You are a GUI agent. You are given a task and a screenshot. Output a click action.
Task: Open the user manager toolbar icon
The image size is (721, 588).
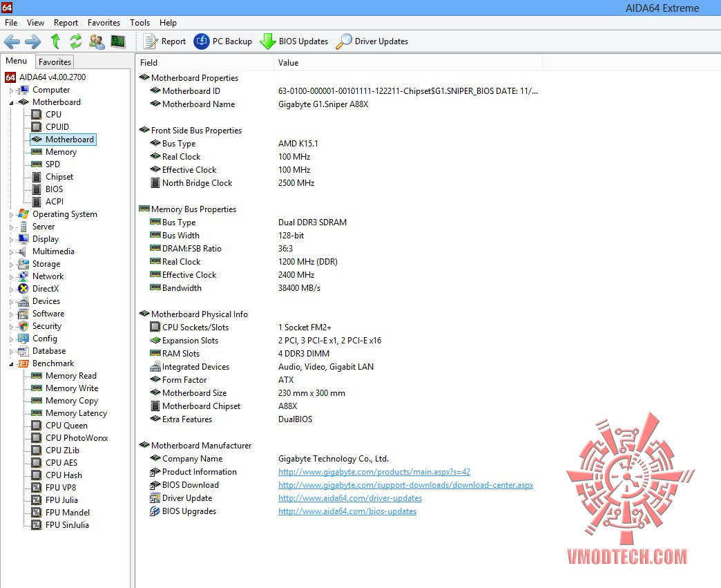(97, 41)
